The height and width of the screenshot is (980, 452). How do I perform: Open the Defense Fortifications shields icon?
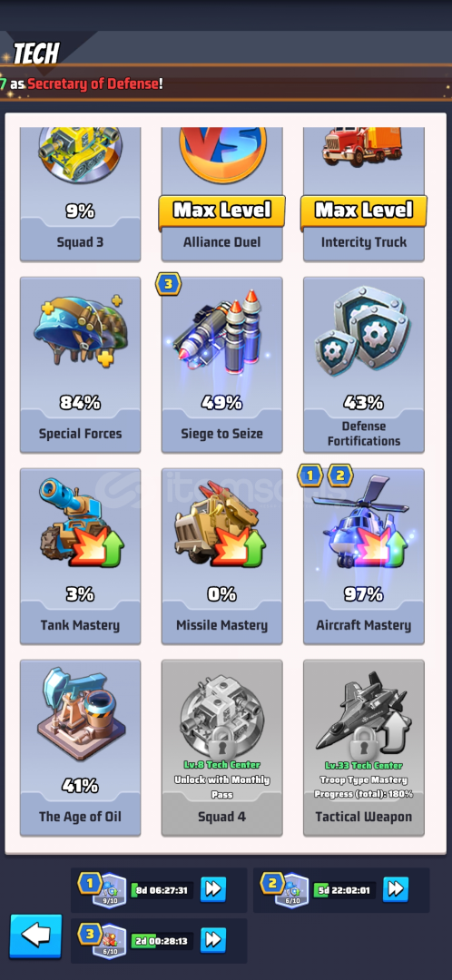(x=363, y=331)
